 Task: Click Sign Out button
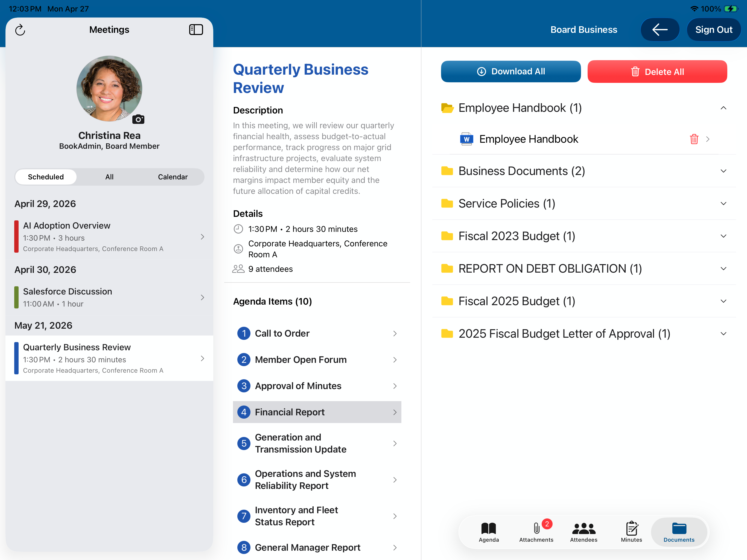tap(714, 30)
